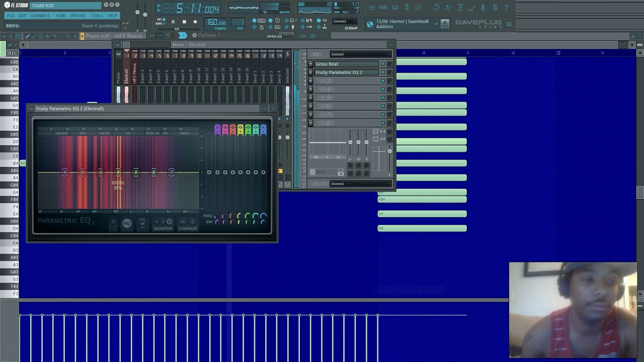This screenshot has height=362, width=644.
Task: Click the blue band 7 level slider handle
Action: [x=263, y=172]
